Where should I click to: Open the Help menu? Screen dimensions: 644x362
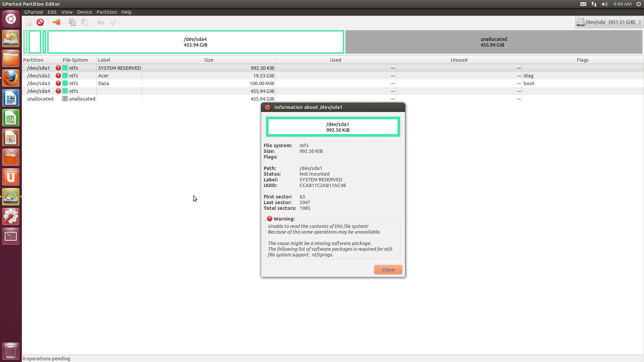(126, 12)
